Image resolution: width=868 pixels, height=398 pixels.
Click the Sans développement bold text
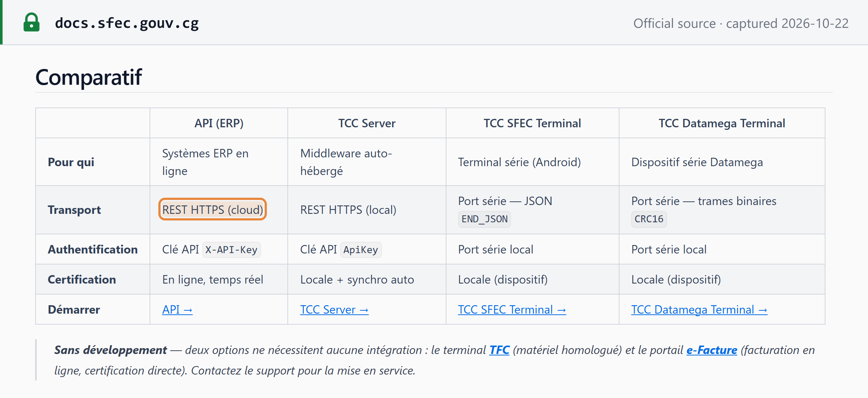(x=111, y=350)
